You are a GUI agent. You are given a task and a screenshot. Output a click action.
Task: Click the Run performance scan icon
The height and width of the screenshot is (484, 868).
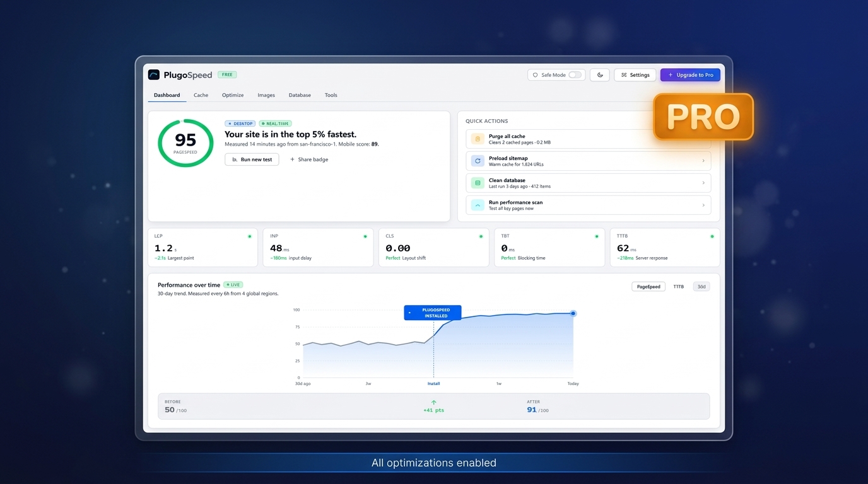(x=478, y=205)
